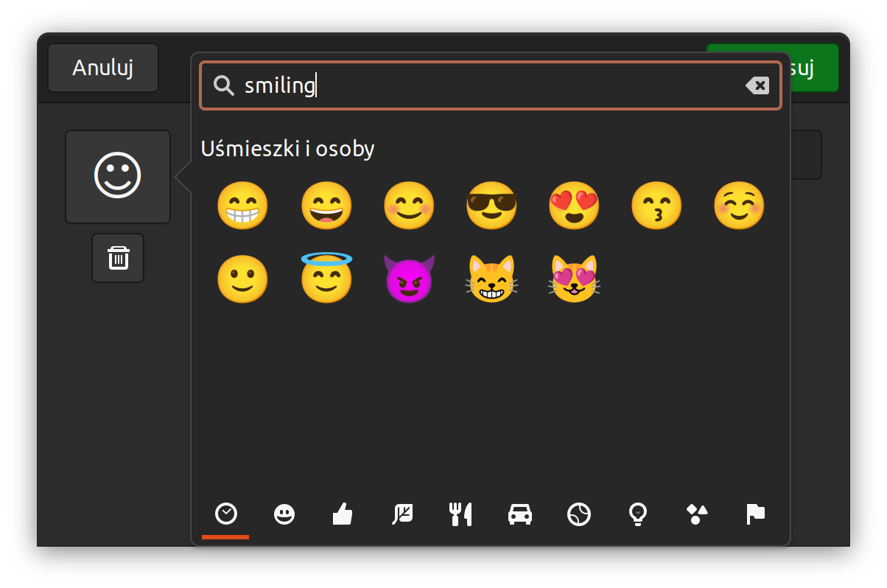This screenshot has height=588, width=887.
Task: Open the Food and drink category
Action: [x=461, y=514]
